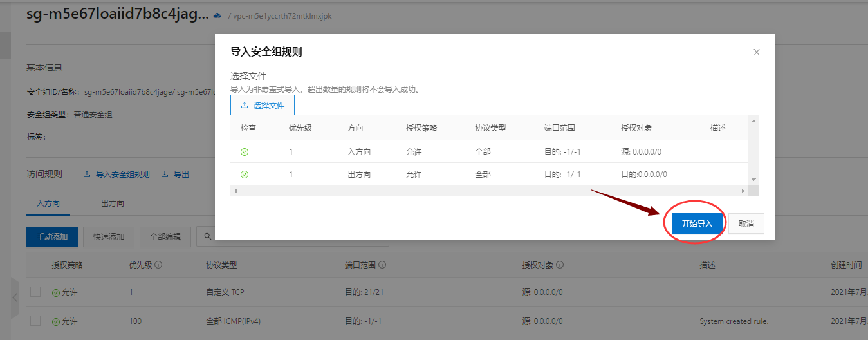
Task: Click the info icon next to 优先级 header
Action: [158, 265]
